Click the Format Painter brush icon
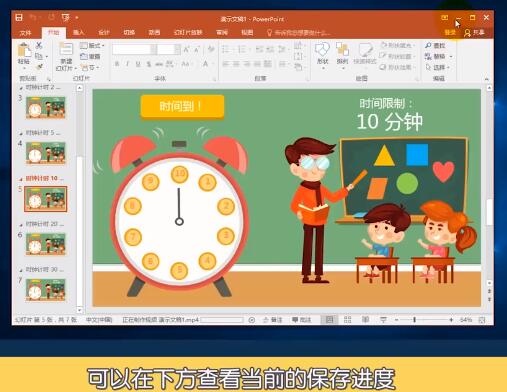 39,67
